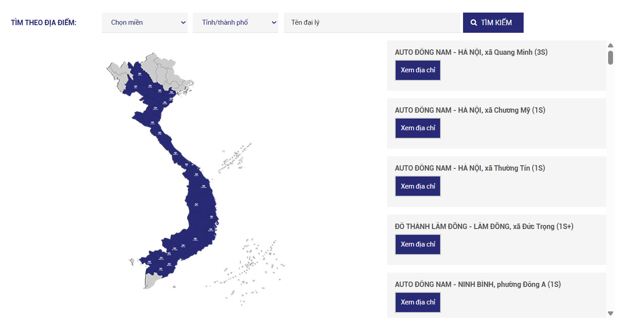The image size is (644, 326).
Task: Click the scroll up arrow of dealer list
Action: pos(610,45)
